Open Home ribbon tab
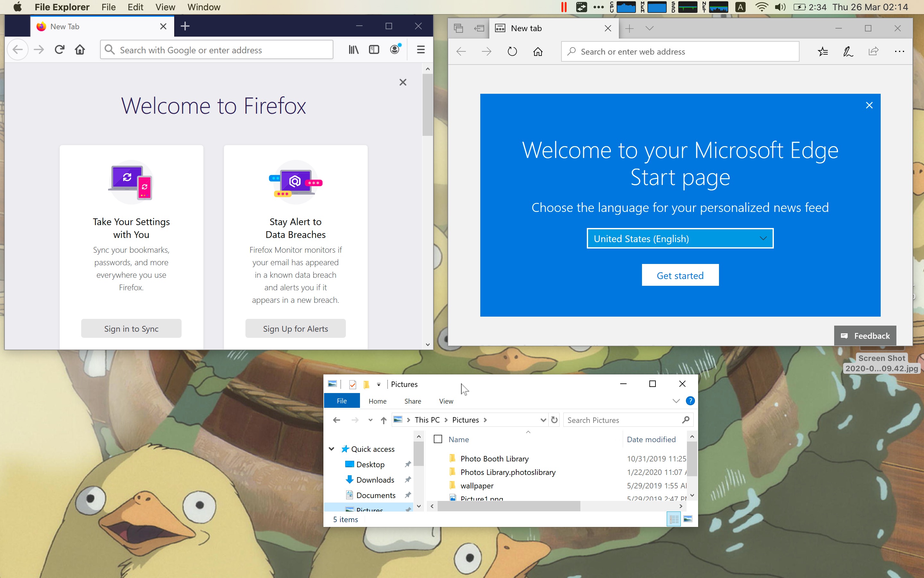The image size is (924, 578). pyautogui.click(x=377, y=401)
